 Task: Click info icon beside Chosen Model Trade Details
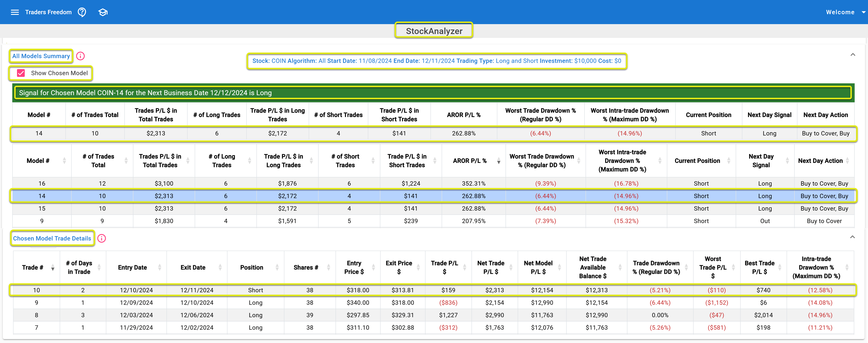click(101, 238)
